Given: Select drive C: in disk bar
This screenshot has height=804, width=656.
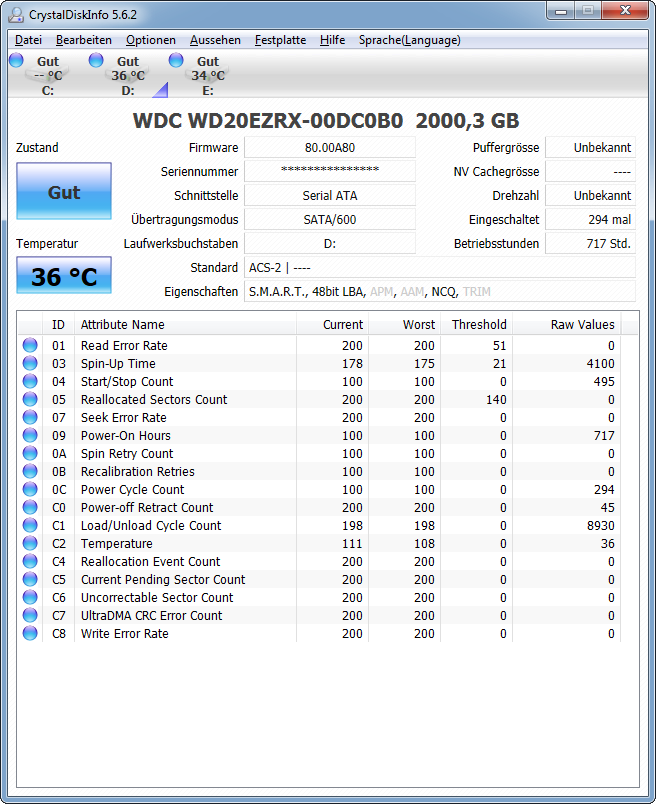Looking at the screenshot, I should 48,75.
